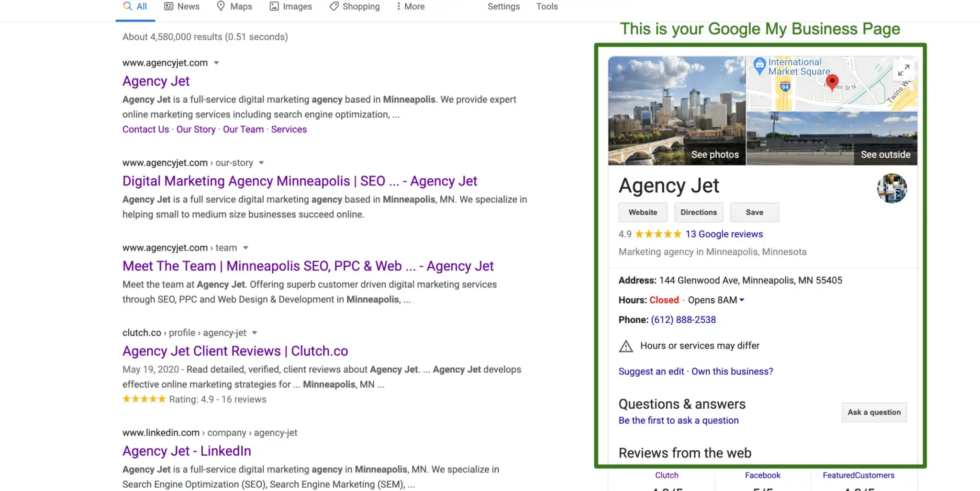The image size is (980, 491).
Task: Expand the Opens 8AM hours dropdown
Action: click(x=742, y=300)
